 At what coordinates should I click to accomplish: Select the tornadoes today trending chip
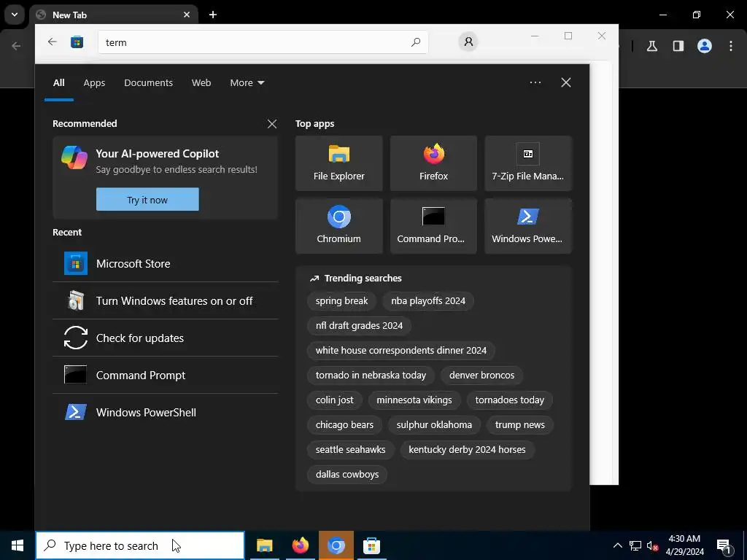(x=509, y=400)
